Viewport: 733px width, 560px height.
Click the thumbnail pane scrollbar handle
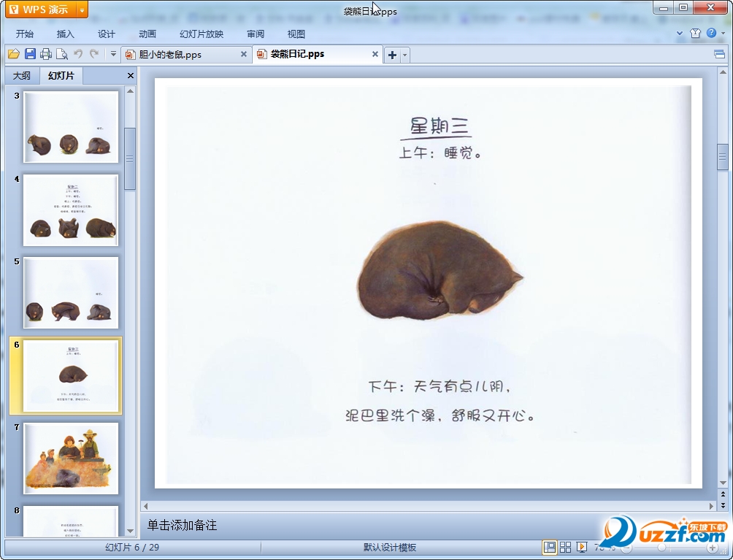click(x=130, y=159)
